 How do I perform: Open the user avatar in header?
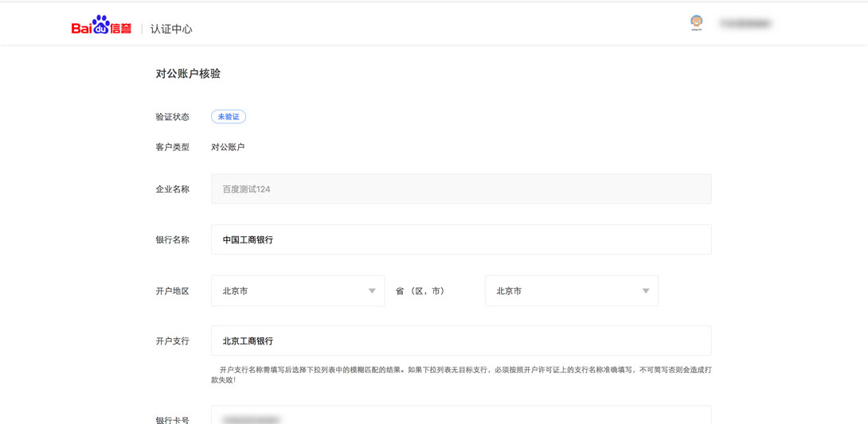pos(697,23)
